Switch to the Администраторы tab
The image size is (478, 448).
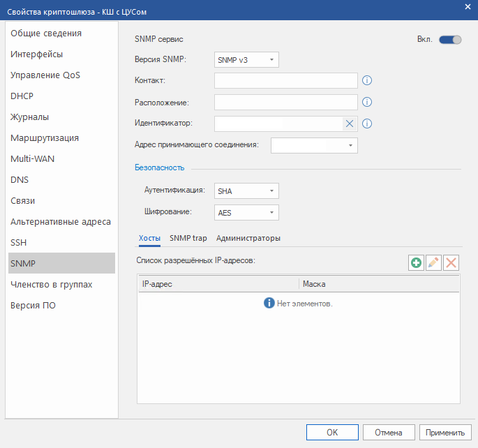(x=248, y=238)
